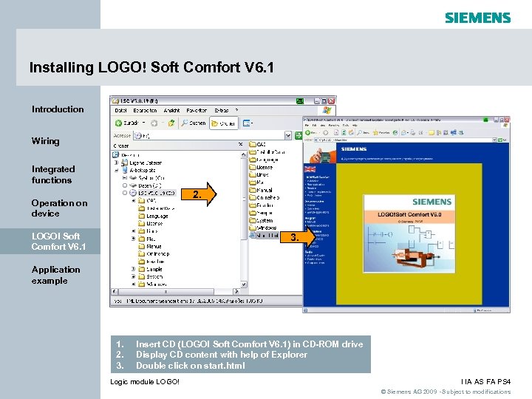Select Desktop in the folder tree
This screenshot has height=399, width=532.
tap(126, 154)
